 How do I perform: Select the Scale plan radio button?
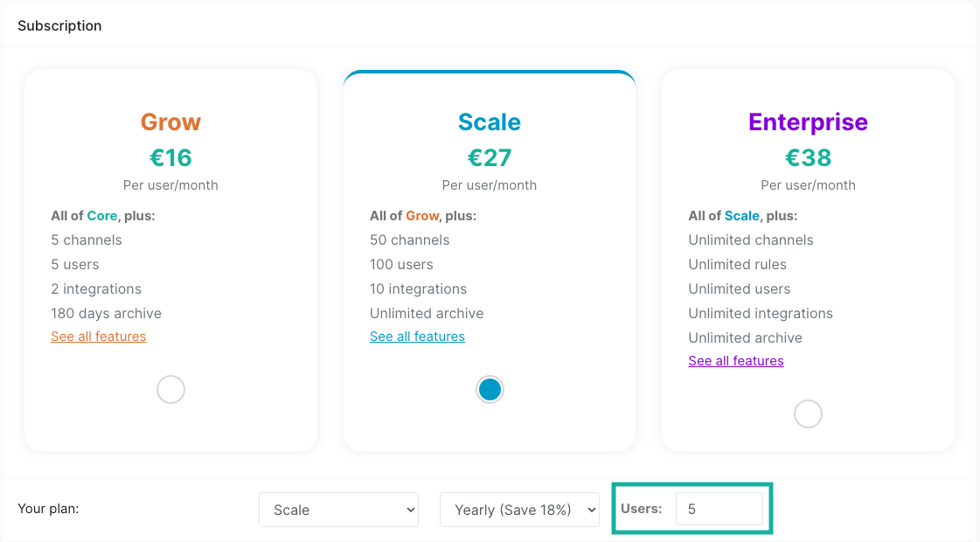(x=490, y=389)
